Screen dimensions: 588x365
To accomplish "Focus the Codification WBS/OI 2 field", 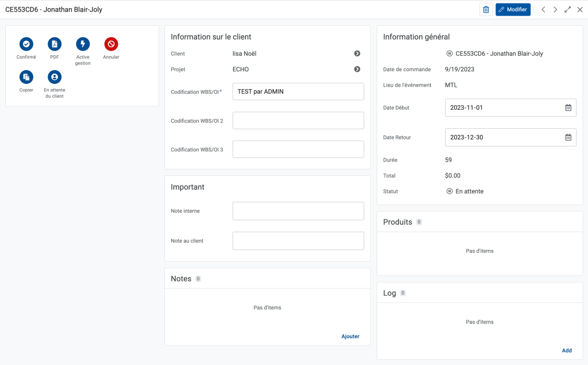I will click(298, 121).
